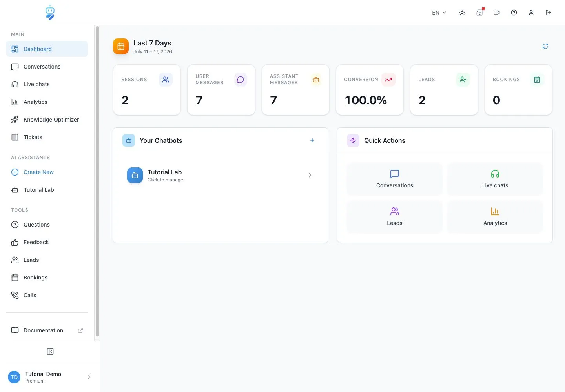The width and height of the screenshot is (565, 392).
Task: Open the news icon with red notification dot
Action: click(479, 13)
